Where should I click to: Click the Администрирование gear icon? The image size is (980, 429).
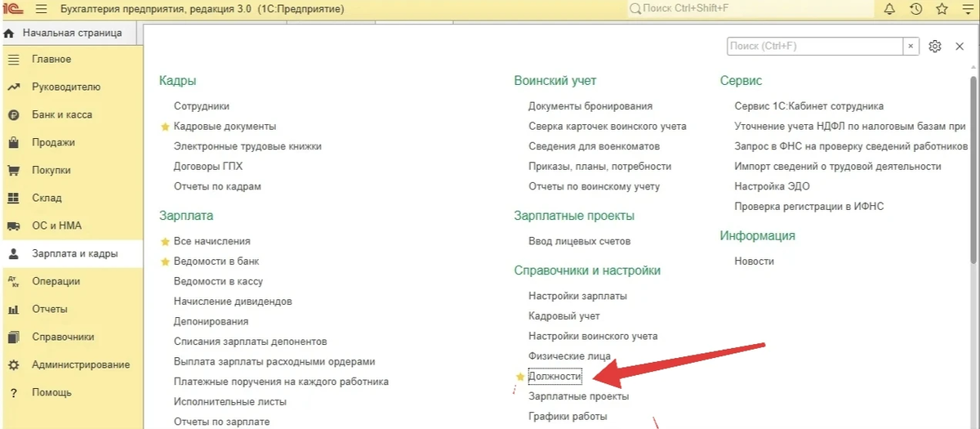point(13,365)
